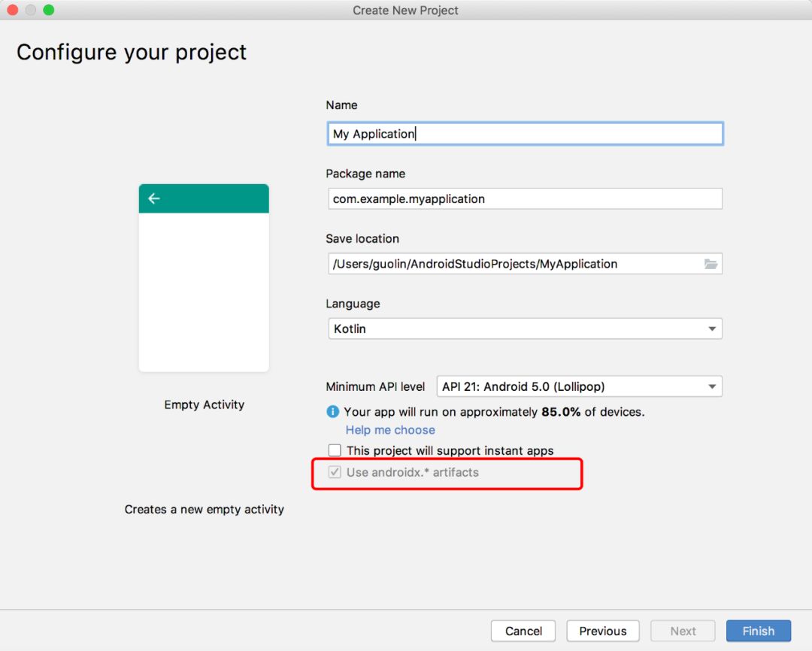
Task: Select the API 21: Android 5.0 combo box
Action: [x=580, y=386]
